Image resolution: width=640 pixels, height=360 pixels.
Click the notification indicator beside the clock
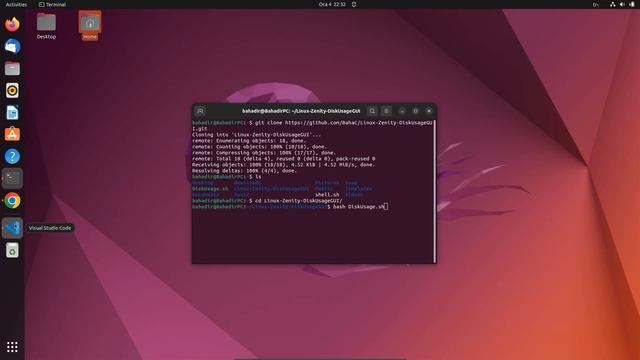pos(354,4)
